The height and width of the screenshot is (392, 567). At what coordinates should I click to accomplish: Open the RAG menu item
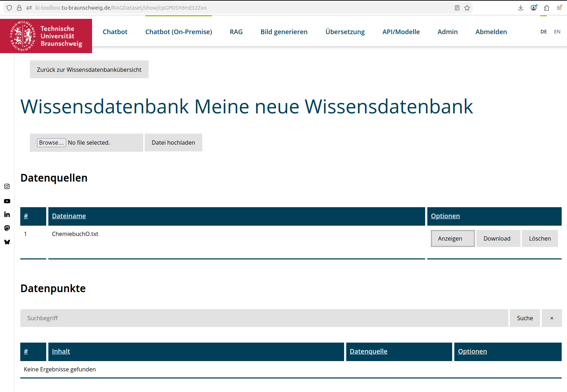tap(236, 32)
